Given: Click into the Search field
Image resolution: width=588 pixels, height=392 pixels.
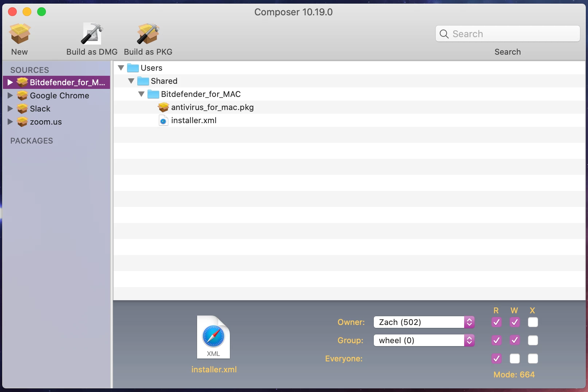Looking at the screenshot, I should tap(507, 34).
